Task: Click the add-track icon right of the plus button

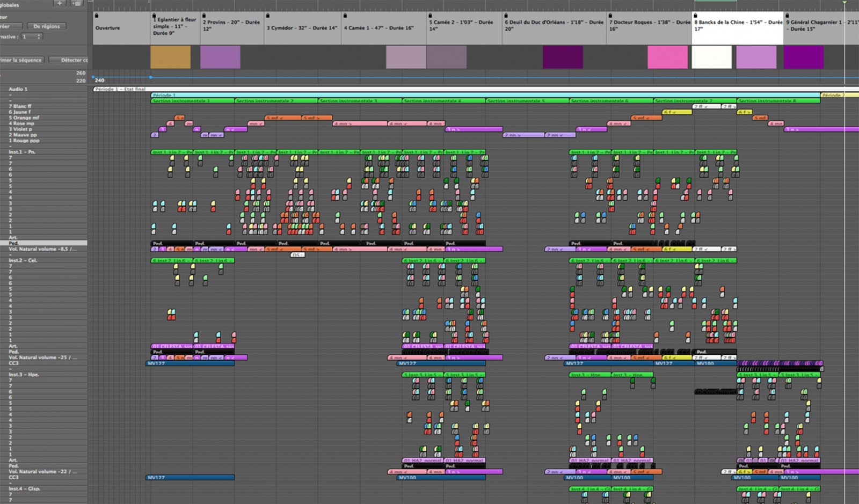Action: (77, 3)
